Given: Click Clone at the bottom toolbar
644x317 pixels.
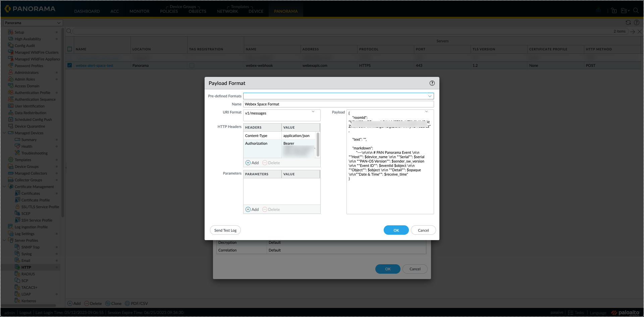Looking at the screenshot, I should click(x=113, y=304).
